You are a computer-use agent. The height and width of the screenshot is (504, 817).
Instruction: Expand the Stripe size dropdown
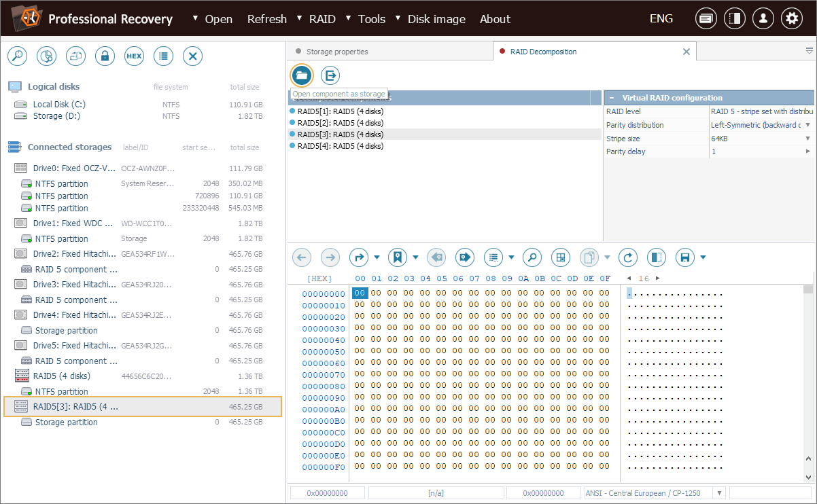[x=807, y=139]
